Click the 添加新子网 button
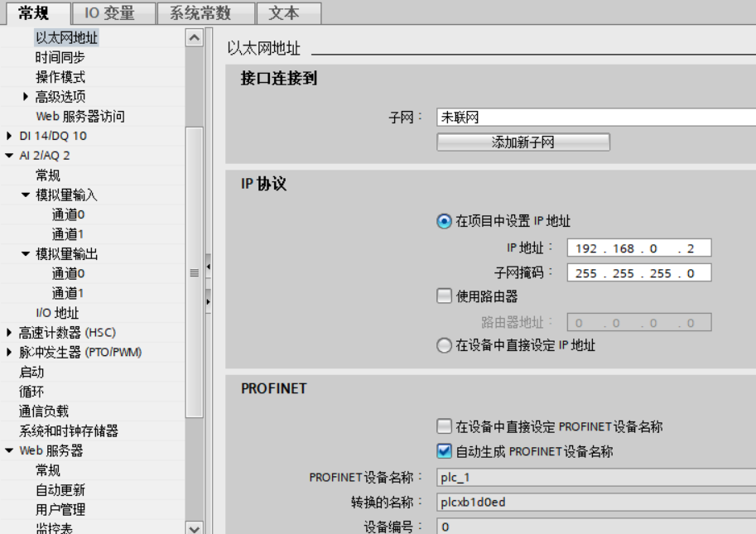 coord(522,142)
